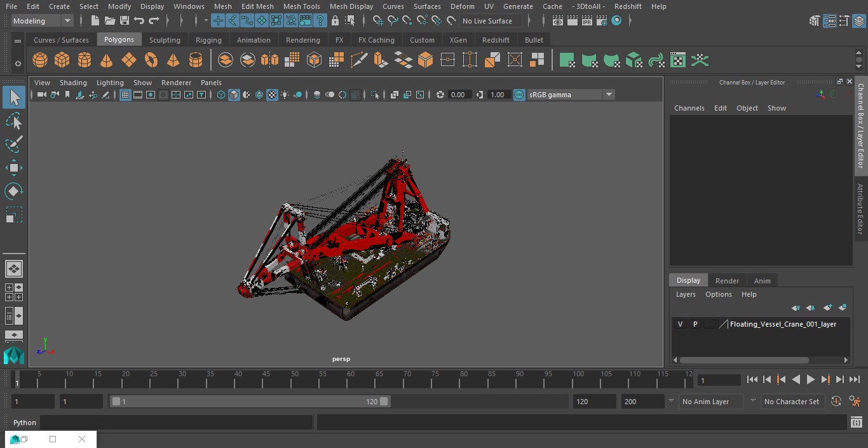
Task: Switch to the Sculpting shelf tab
Action: tap(165, 40)
